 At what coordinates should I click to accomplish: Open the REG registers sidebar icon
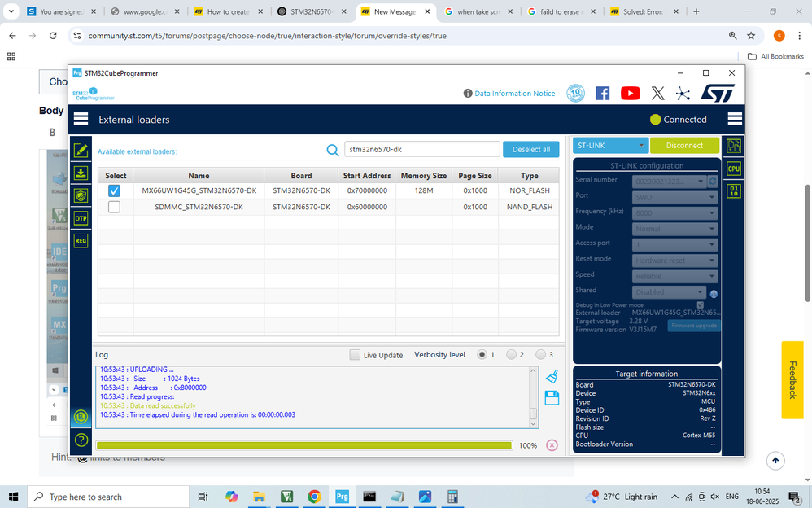tap(81, 240)
